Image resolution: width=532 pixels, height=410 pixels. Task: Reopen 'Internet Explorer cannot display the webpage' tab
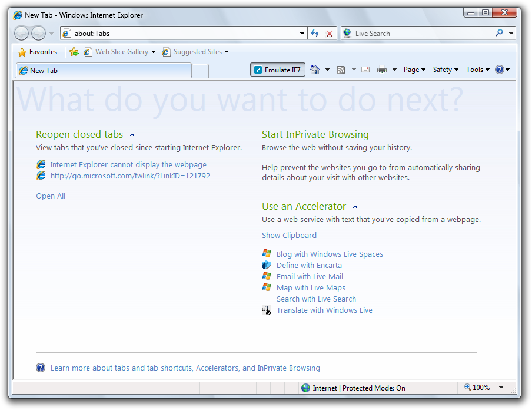pyautogui.click(x=128, y=165)
